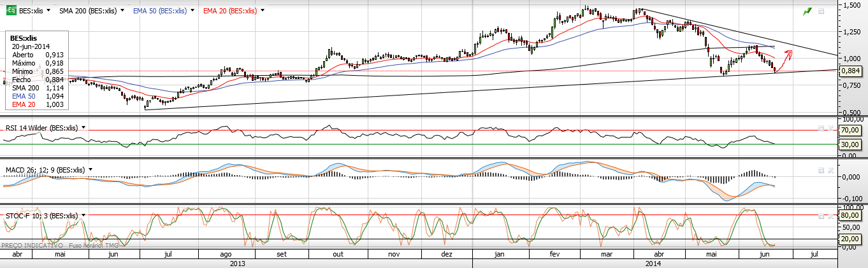This screenshot has height=268, width=868.
Task: Open the SMA 200 indicator dropdown
Action: click(x=122, y=11)
